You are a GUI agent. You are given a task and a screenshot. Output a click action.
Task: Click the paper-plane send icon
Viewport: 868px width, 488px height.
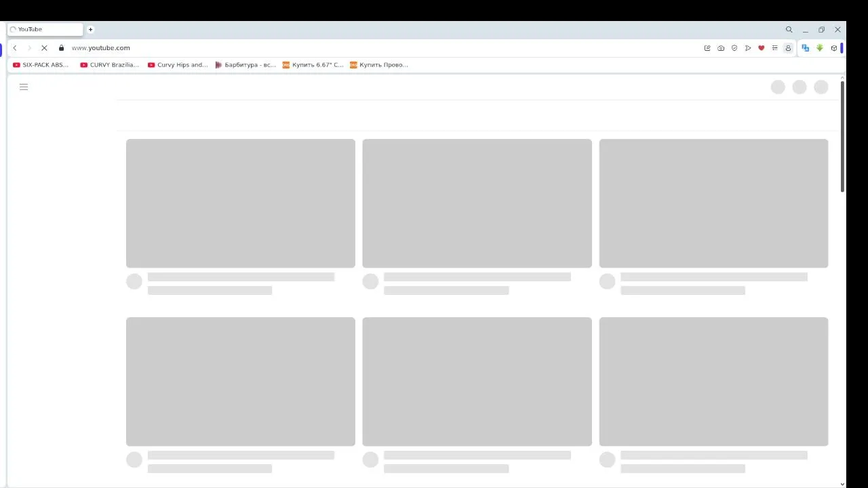748,48
